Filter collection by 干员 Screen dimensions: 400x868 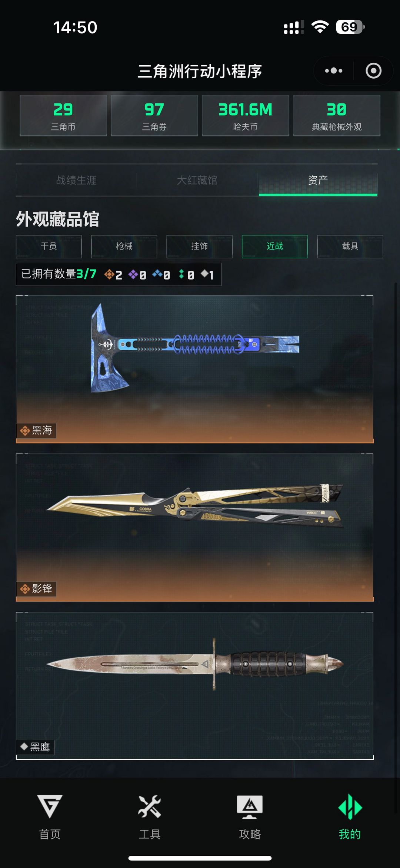click(x=49, y=246)
